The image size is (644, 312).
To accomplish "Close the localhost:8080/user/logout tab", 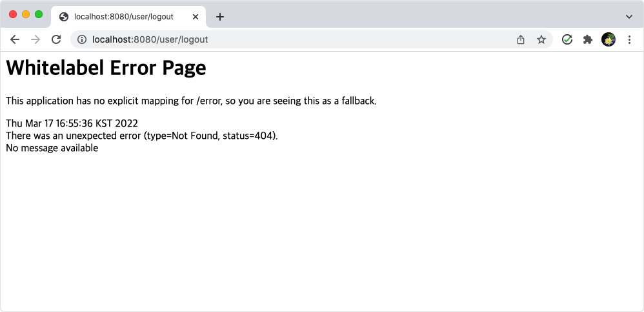I will (x=196, y=17).
